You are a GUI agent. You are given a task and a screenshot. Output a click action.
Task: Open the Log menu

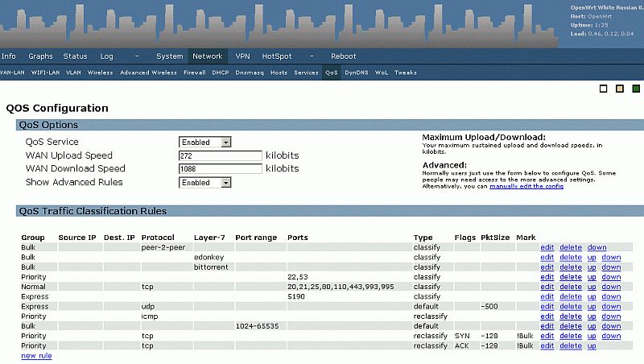(106, 56)
